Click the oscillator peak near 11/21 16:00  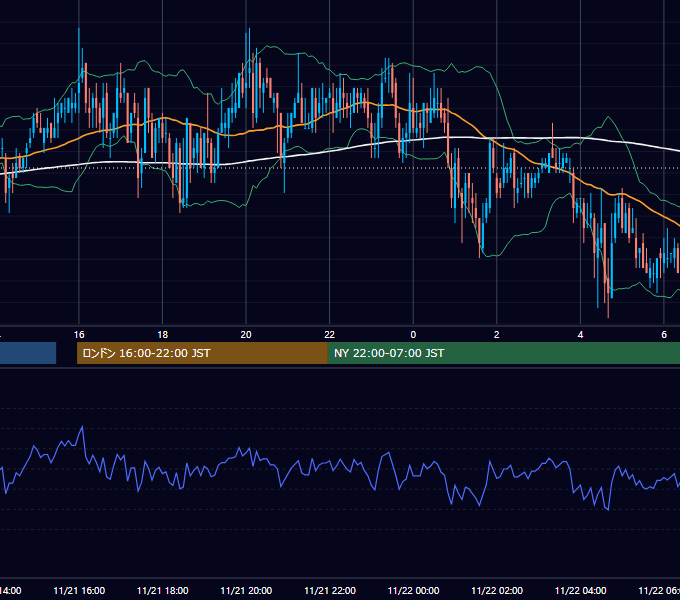click(82, 427)
